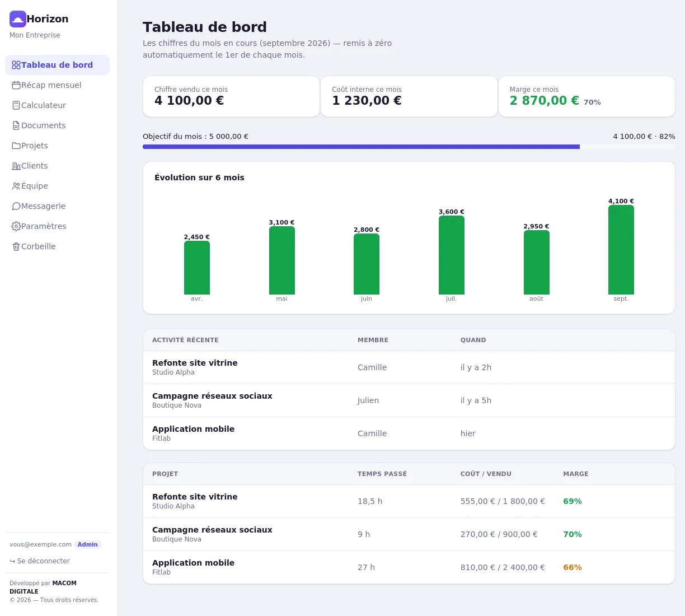685x616 pixels.
Task: Click the Projets folder icon
Action: [x=16, y=146]
